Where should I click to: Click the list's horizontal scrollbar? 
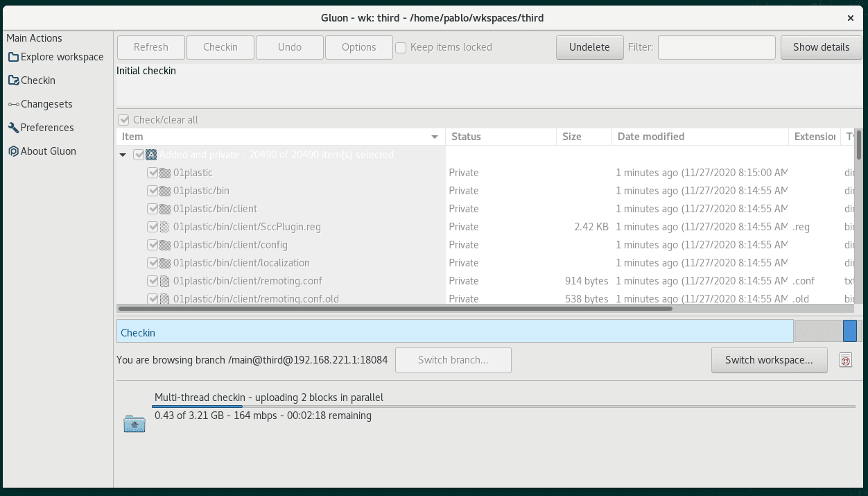(394, 308)
